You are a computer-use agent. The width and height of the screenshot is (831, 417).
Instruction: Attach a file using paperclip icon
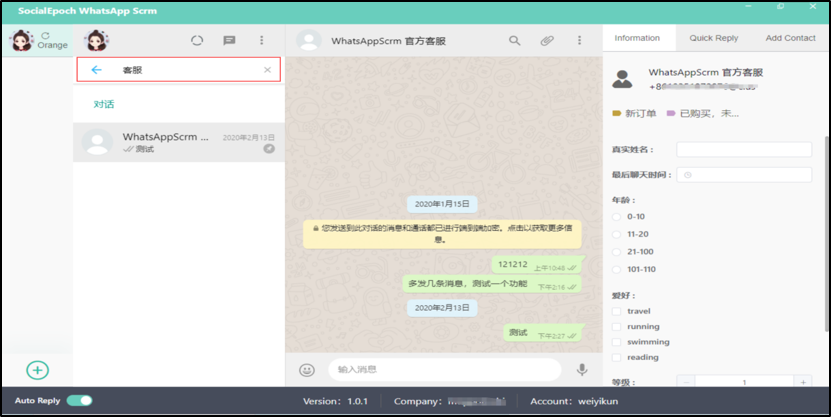[547, 40]
